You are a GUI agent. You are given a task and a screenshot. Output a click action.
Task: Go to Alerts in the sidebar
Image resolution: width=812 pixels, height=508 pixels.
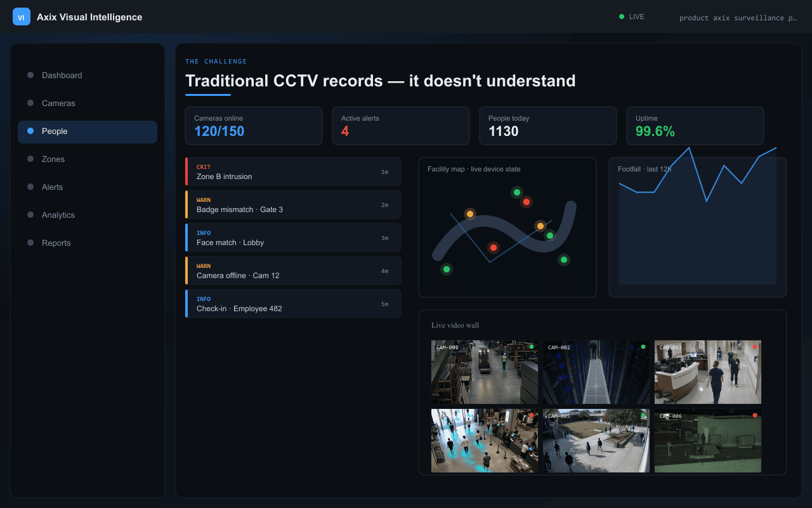(x=88, y=187)
